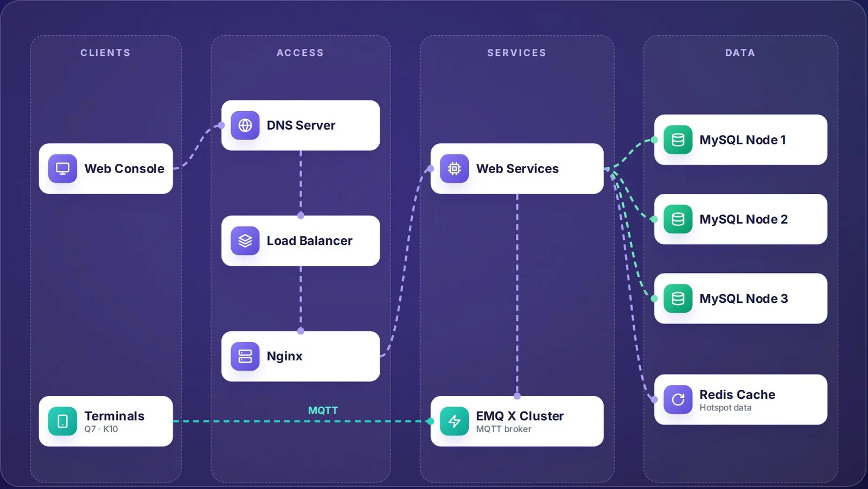868x489 pixels.
Task: Select the "Redis Cache" title
Action: (737, 395)
